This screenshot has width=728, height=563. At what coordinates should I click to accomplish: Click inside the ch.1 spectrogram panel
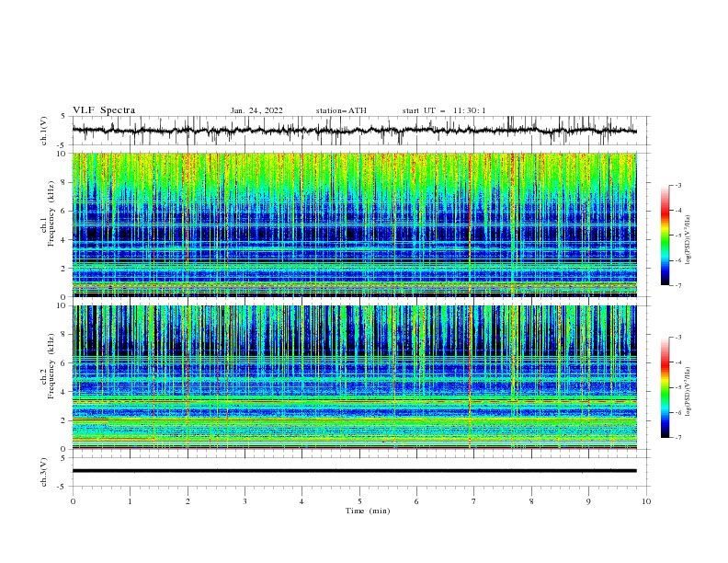tap(354, 224)
